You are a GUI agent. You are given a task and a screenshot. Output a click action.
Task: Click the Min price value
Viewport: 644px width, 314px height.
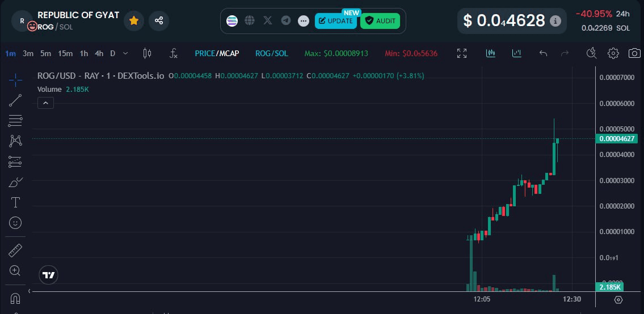pyautogui.click(x=411, y=53)
